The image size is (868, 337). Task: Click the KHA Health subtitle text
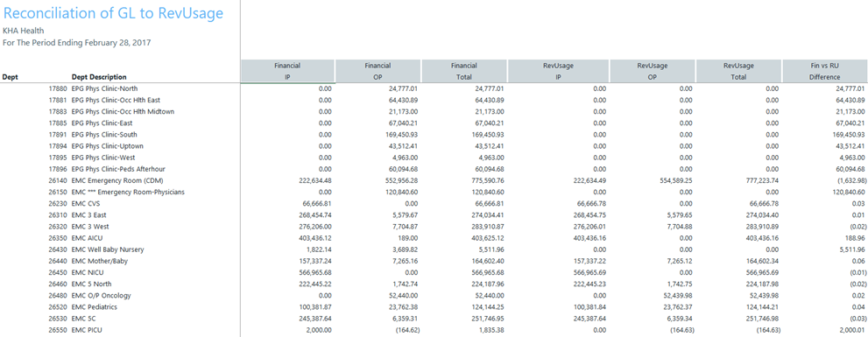tap(24, 31)
